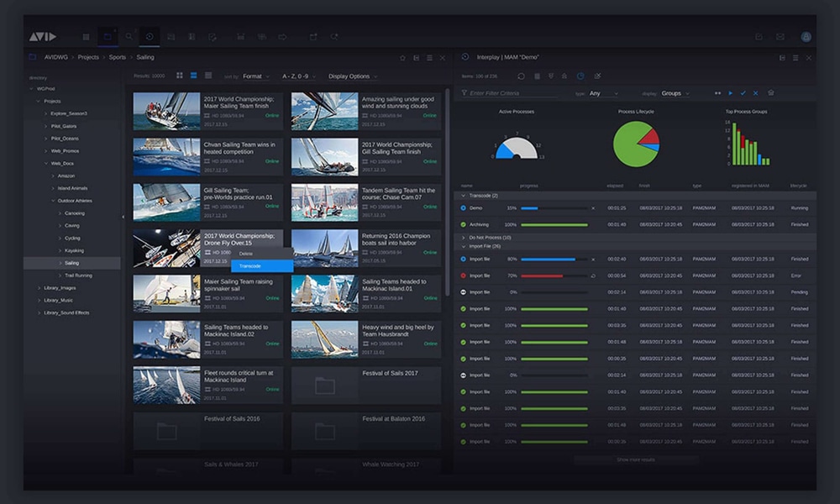Select the Trail Running folder in tree
The image size is (840, 504).
pyautogui.click(x=78, y=276)
